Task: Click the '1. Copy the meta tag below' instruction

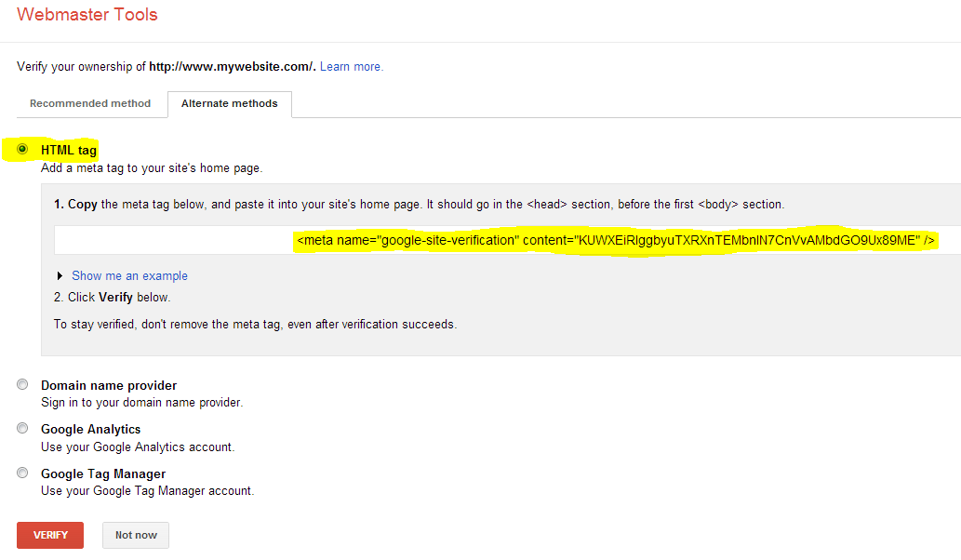Action: (x=419, y=204)
